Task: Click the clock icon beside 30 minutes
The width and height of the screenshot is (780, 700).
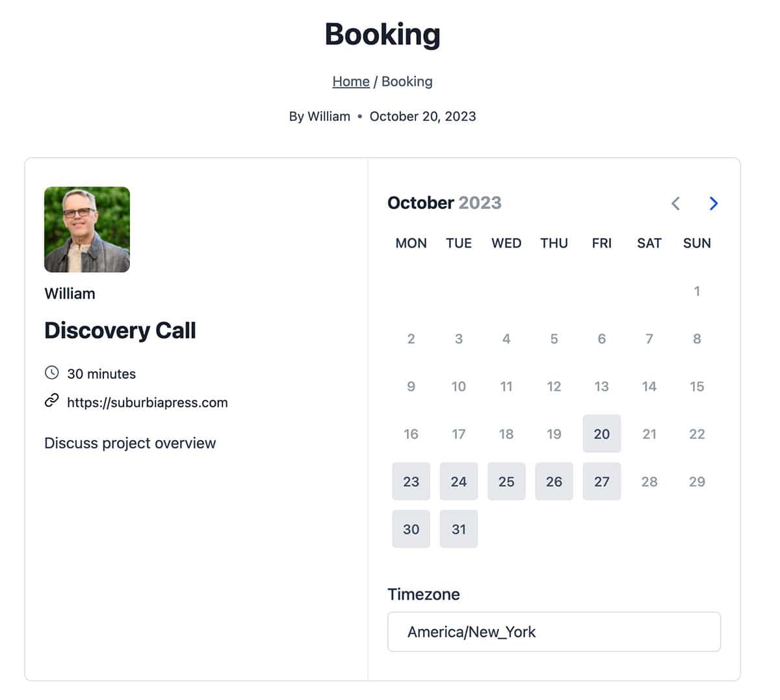Action: [51, 373]
